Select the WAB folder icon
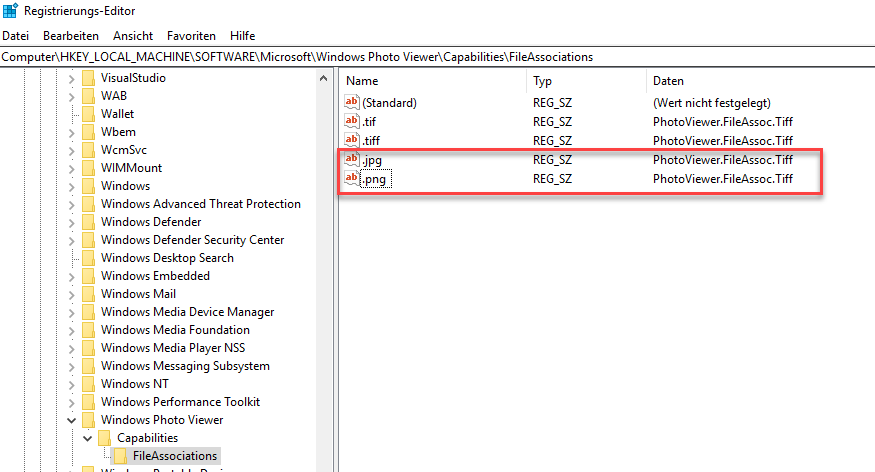875x472 pixels. tap(88, 96)
